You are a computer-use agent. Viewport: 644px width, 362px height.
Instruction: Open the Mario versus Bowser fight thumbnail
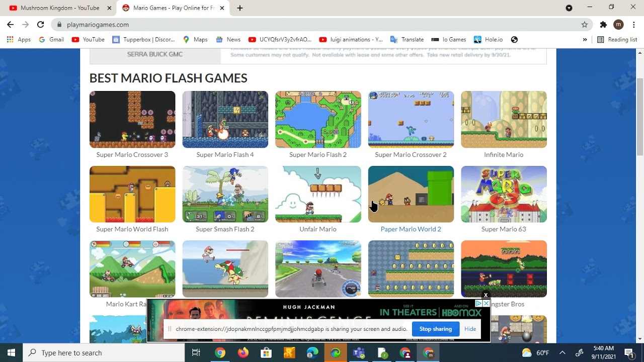pyautogui.click(x=225, y=269)
